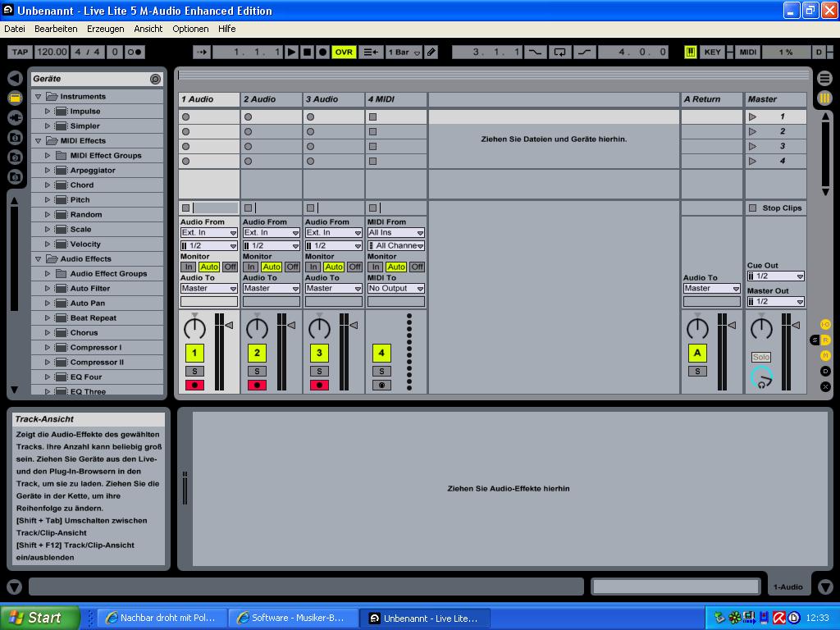Collapse the Audio Effects folder
840x630 pixels.
[38, 259]
